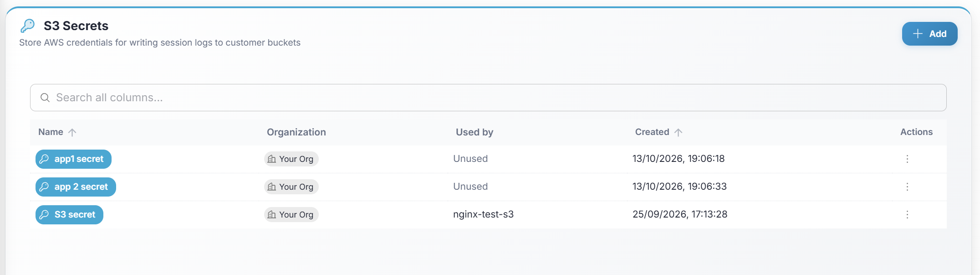Focus the Search all columns field

488,98
